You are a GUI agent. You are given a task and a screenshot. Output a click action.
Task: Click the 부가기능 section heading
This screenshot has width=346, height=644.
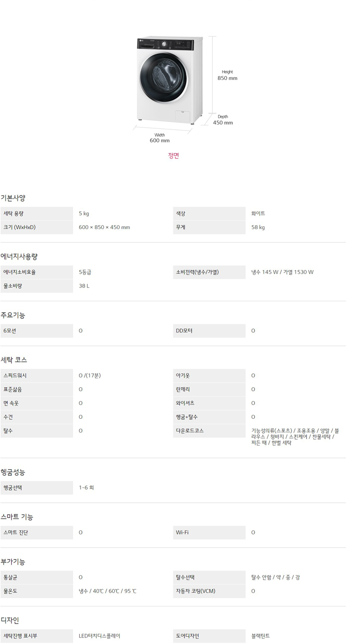click(x=13, y=562)
